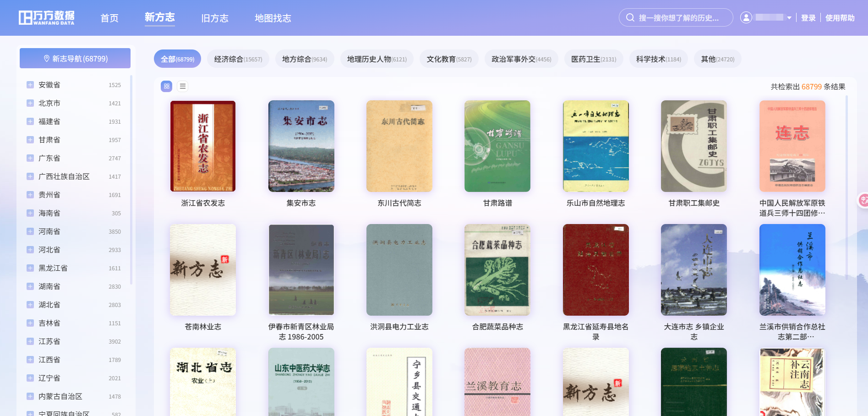This screenshot has height=416, width=868.
Task: Click the user avatar icon
Action: [746, 18]
